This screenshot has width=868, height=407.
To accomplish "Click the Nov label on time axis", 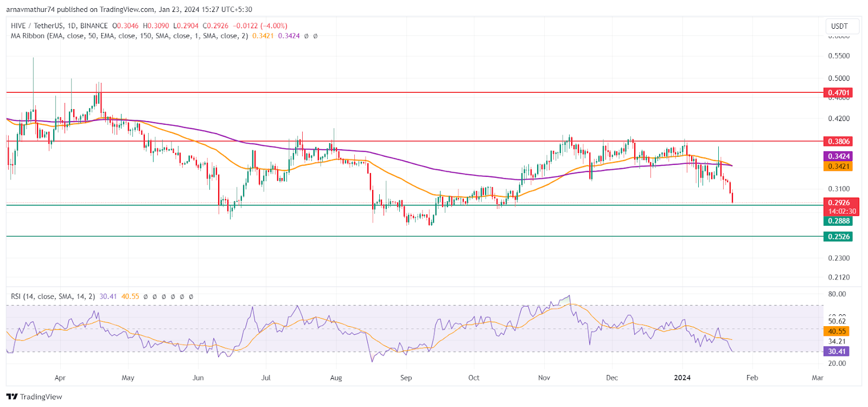I will coord(544,378).
